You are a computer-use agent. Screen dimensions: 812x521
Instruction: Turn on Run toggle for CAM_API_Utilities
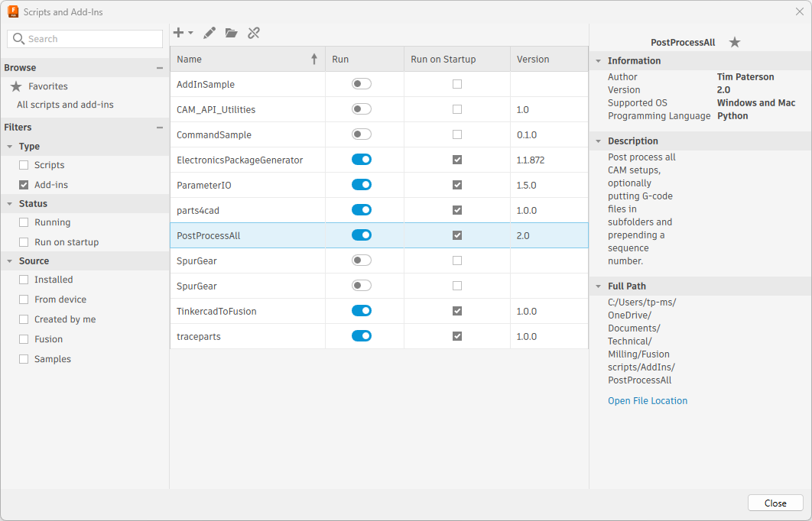(362, 109)
